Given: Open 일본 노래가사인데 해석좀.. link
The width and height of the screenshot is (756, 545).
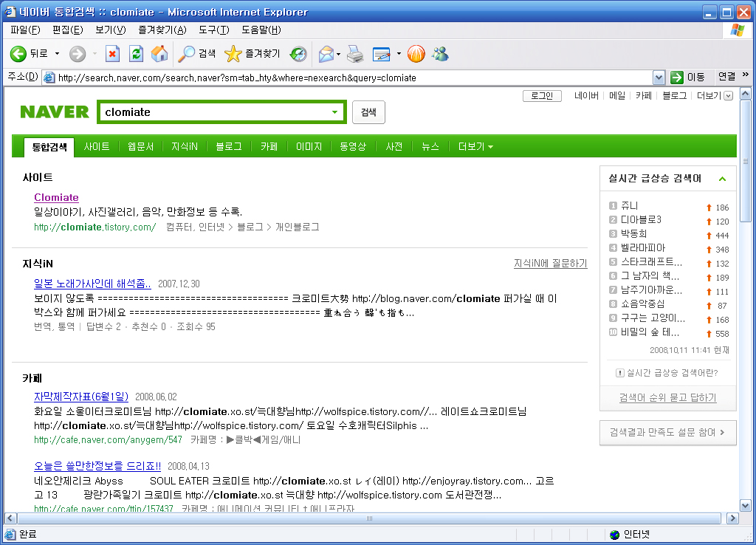Looking at the screenshot, I should (92, 284).
